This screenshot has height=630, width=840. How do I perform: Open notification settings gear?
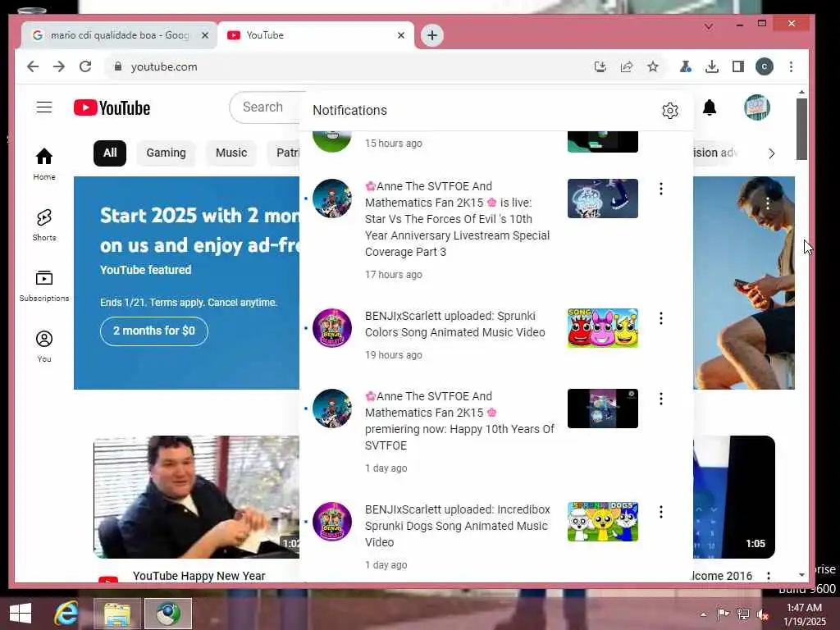[x=669, y=111]
